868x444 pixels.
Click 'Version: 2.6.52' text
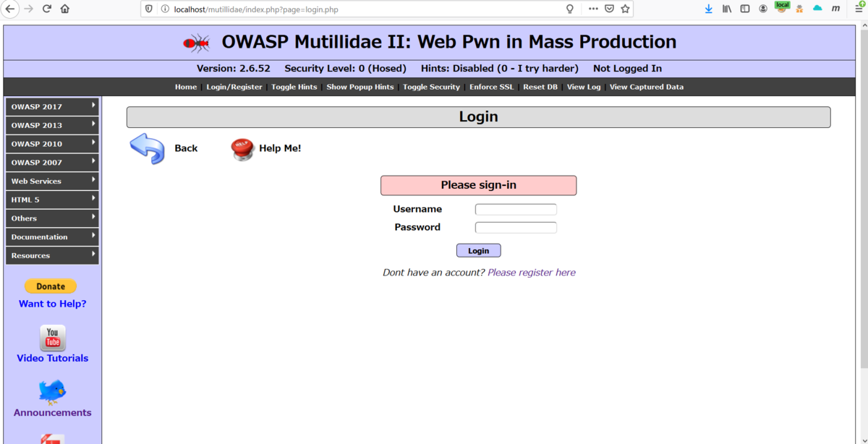233,69
